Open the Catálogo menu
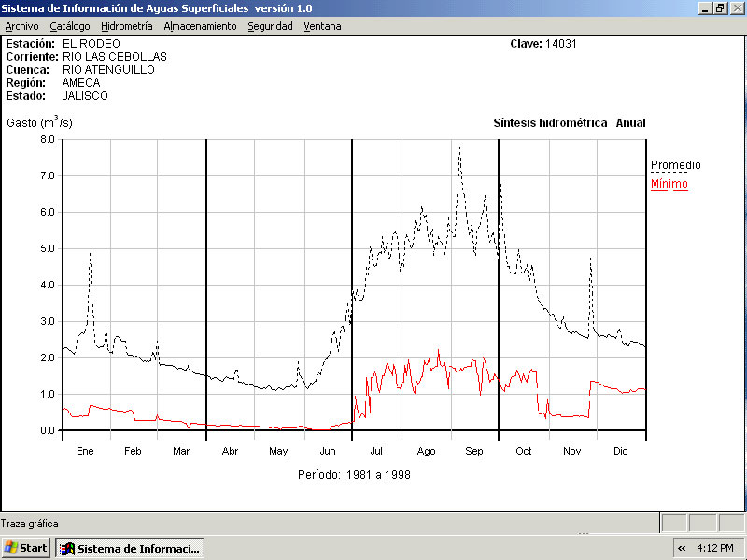This screenshot has height=560, width=747. (x=70, y=26)
